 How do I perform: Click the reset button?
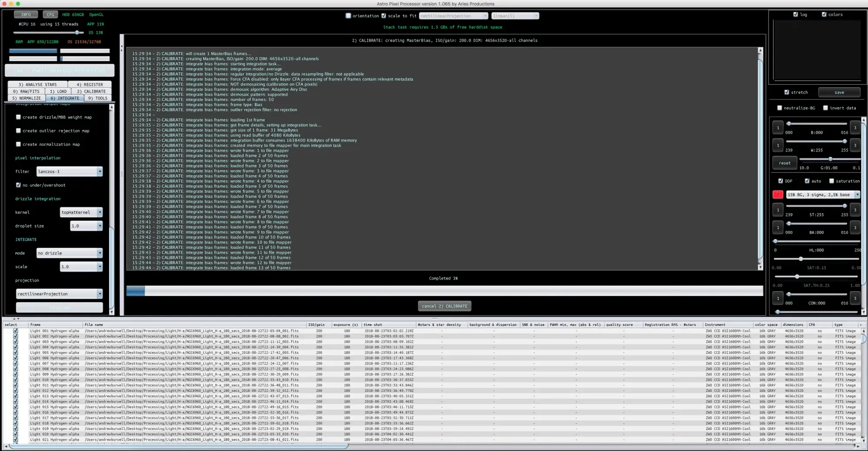tap(785, 163)
